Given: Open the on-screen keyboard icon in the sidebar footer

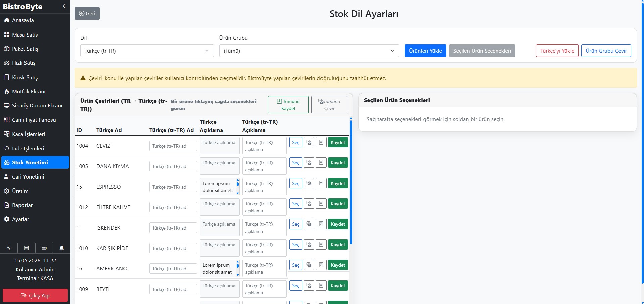Looking at the screenshot, I should pos(44,248).
